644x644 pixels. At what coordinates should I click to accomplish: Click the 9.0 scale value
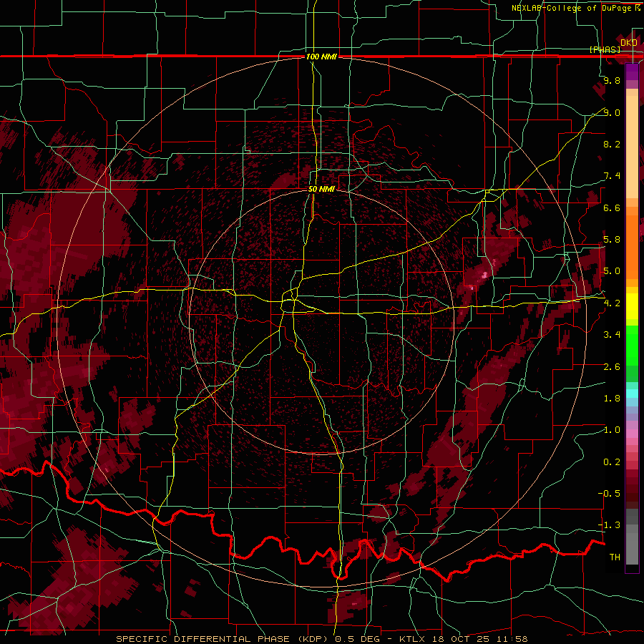click(612, 112)
